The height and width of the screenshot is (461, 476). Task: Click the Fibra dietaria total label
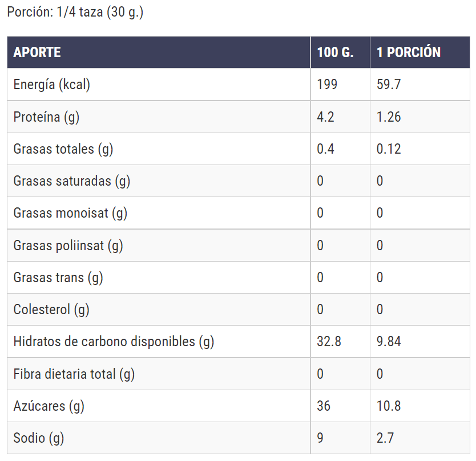pos(74,374)
